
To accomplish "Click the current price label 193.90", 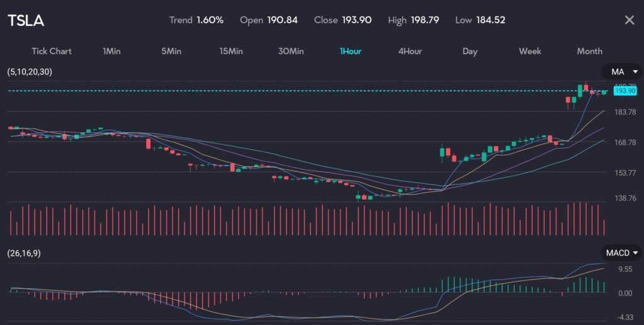I will click(x=625, y=91).
